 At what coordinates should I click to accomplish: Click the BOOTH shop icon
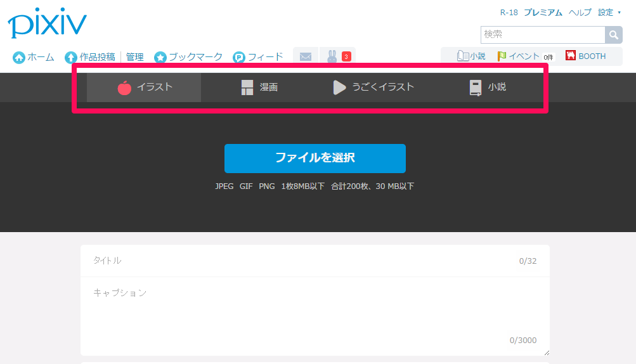click(571, 56)
